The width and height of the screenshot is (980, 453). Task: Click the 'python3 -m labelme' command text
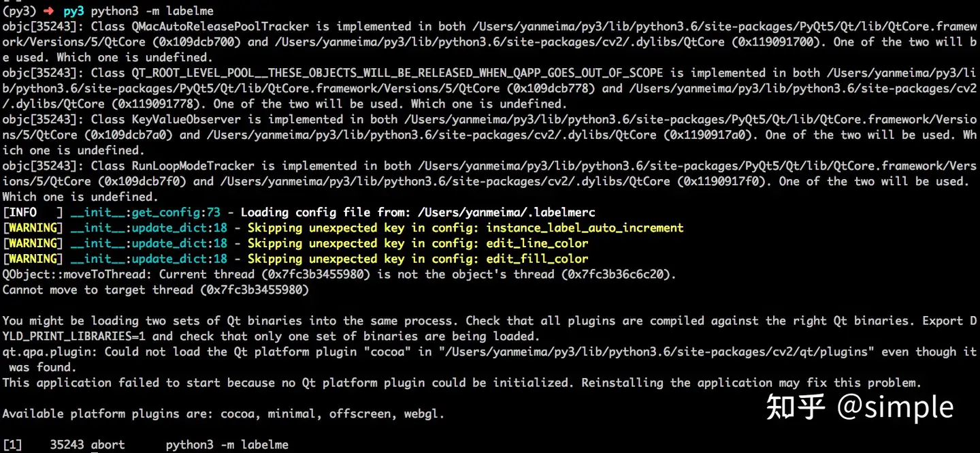pyautogui.click(x=152, y=11)
